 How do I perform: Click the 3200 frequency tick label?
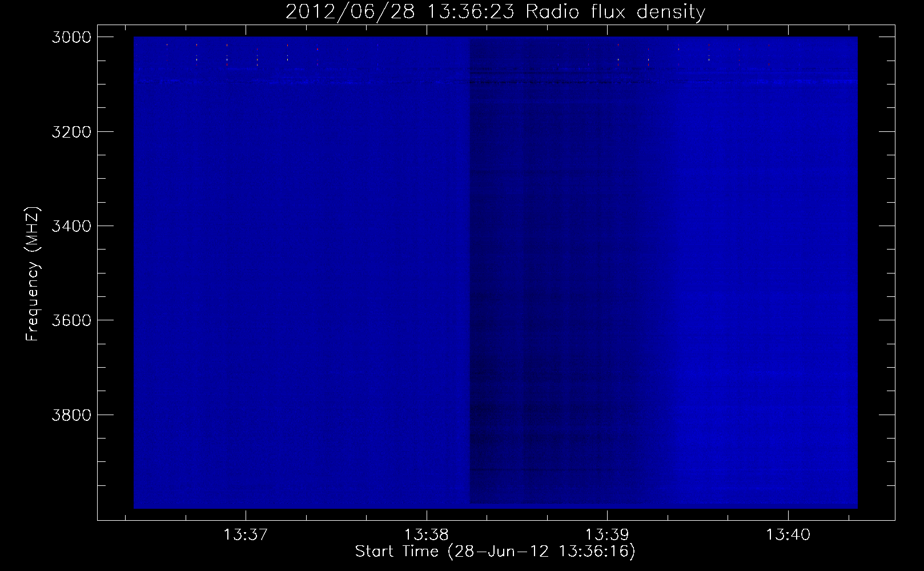[x=71, y=132]
